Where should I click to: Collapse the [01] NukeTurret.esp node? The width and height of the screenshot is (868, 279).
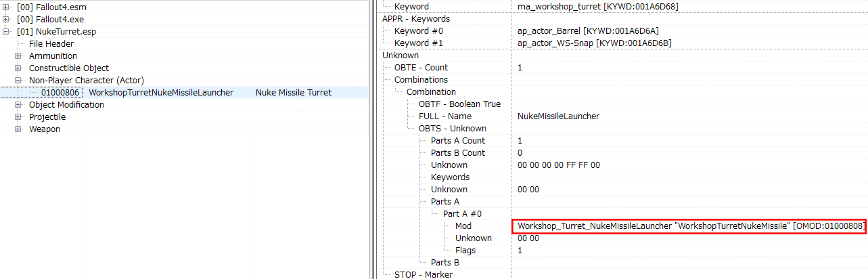pyautogui.click(x=6, y=31)
